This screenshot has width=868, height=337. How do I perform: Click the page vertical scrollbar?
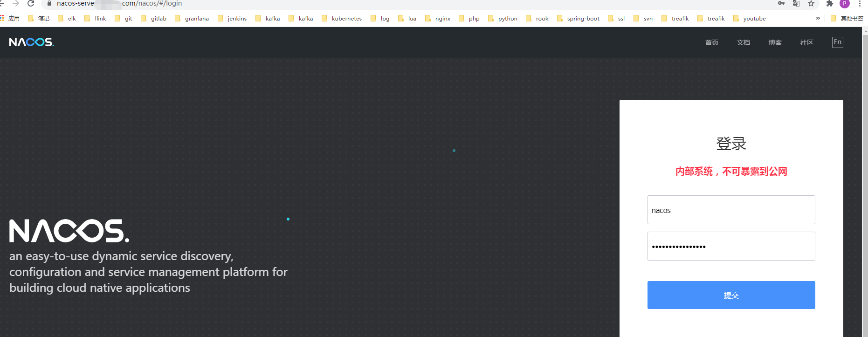865,182
